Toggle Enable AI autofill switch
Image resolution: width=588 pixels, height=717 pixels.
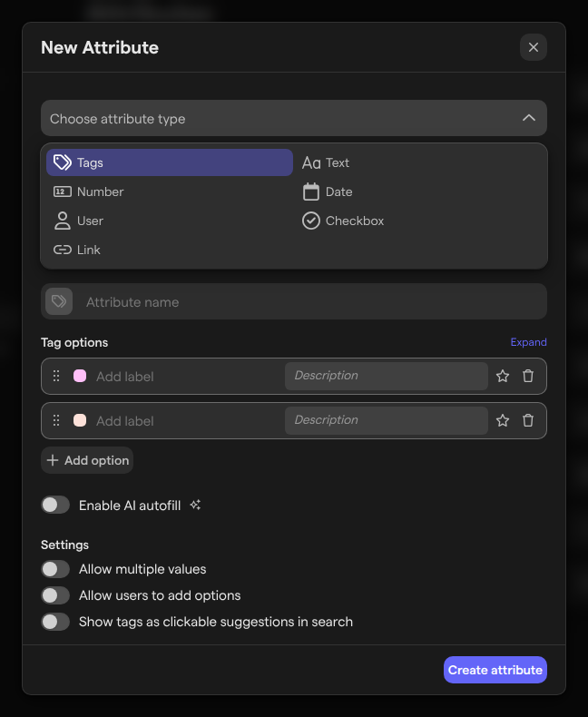pos(55,505)
